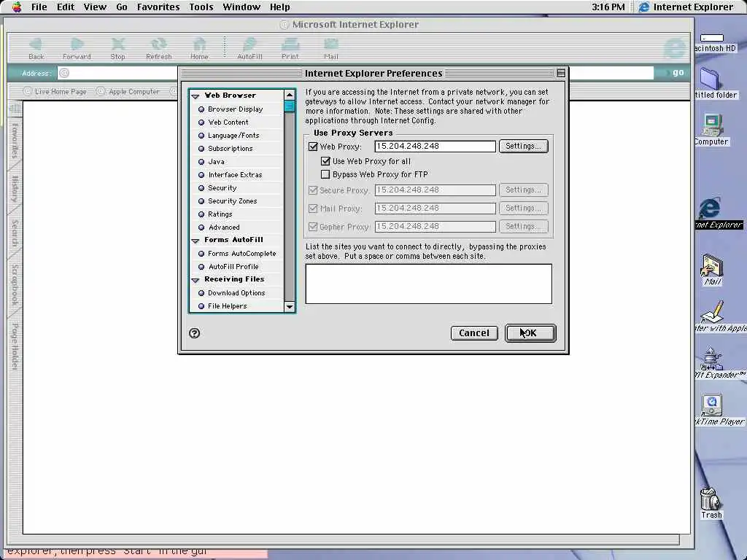Click the category list scroll up arrow

(x=289, y=95)
